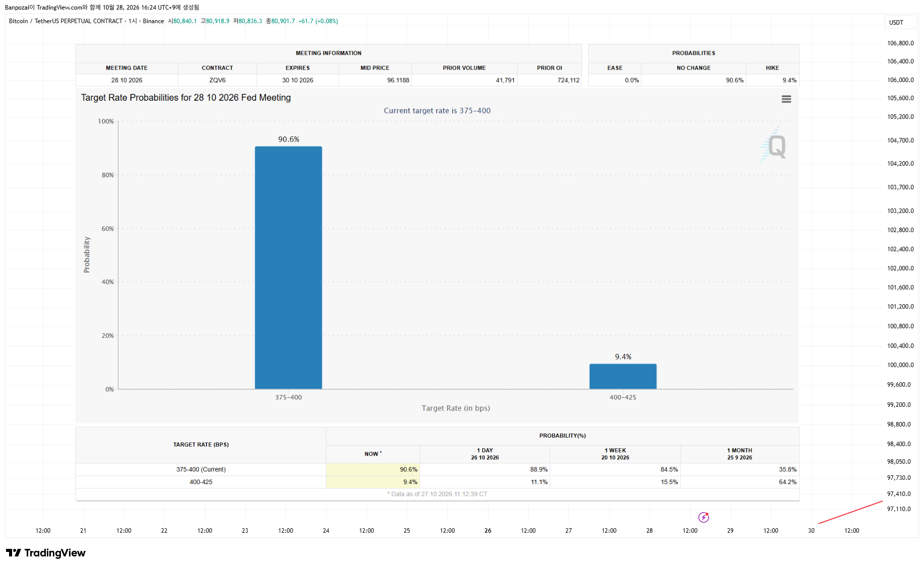The height and width of the screenshot is (568, 924).
Task: Click the EASE probability header
Action: coord(615,68)
